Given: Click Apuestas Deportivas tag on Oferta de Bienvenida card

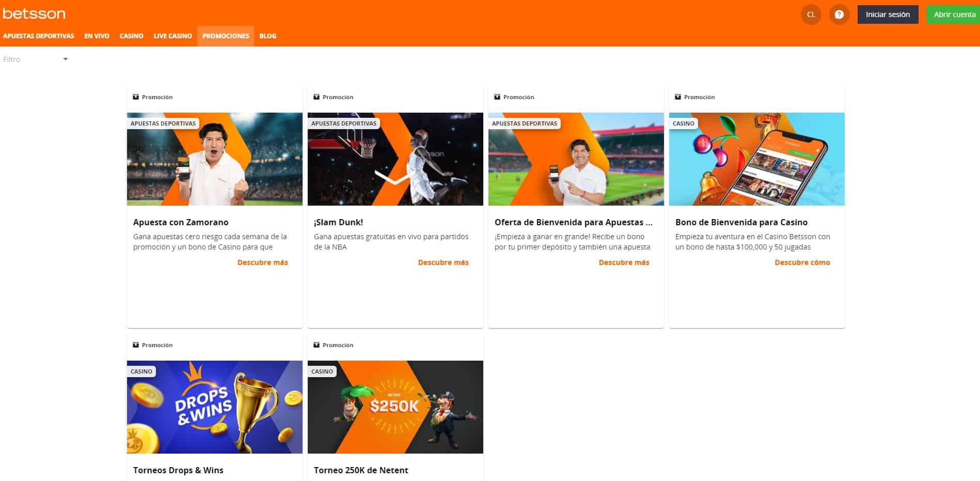Looking at the screenshot, I should [x=525, y=123].
